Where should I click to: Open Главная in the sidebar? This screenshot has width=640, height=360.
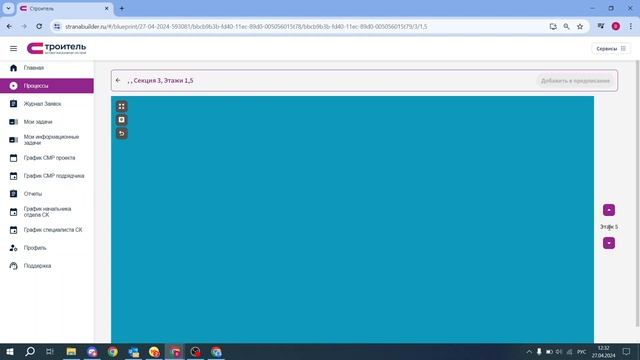tap(47, 68)
